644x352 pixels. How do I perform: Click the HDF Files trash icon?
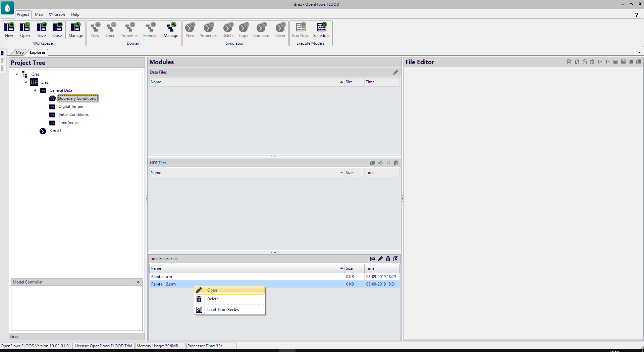pyautogui.click(x=396, y=163)
